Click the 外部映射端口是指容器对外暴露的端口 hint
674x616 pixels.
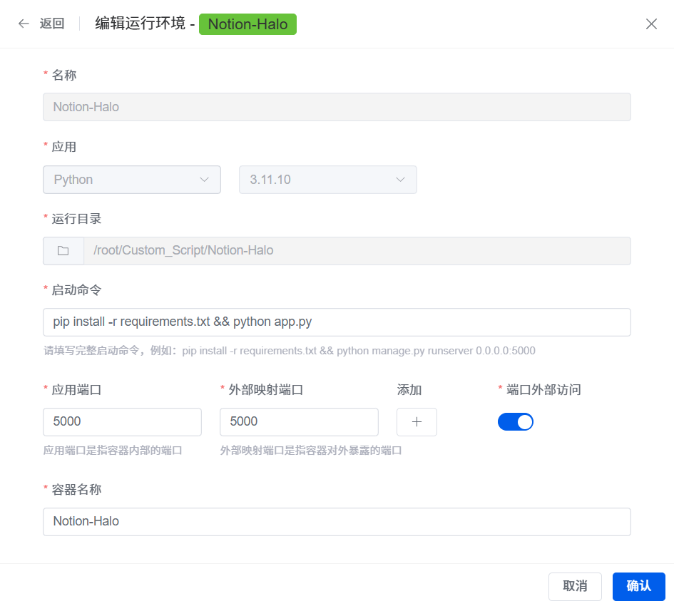(311, 451)
